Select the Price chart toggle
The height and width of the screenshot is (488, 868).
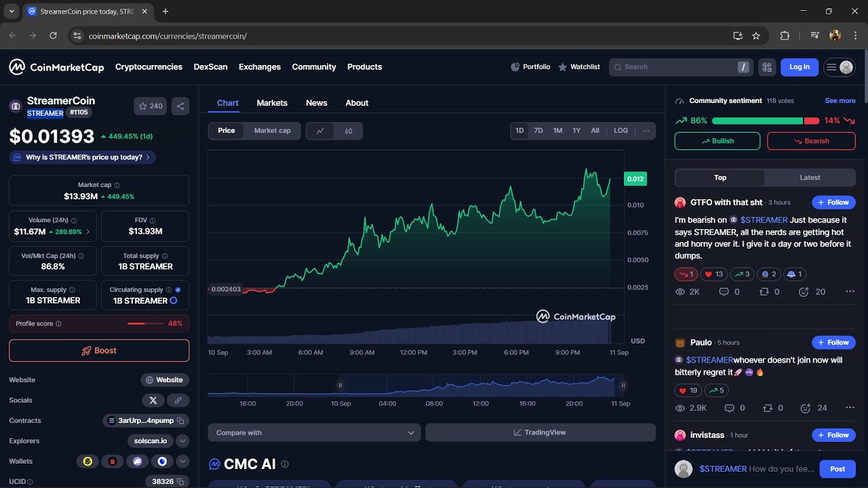226,131
